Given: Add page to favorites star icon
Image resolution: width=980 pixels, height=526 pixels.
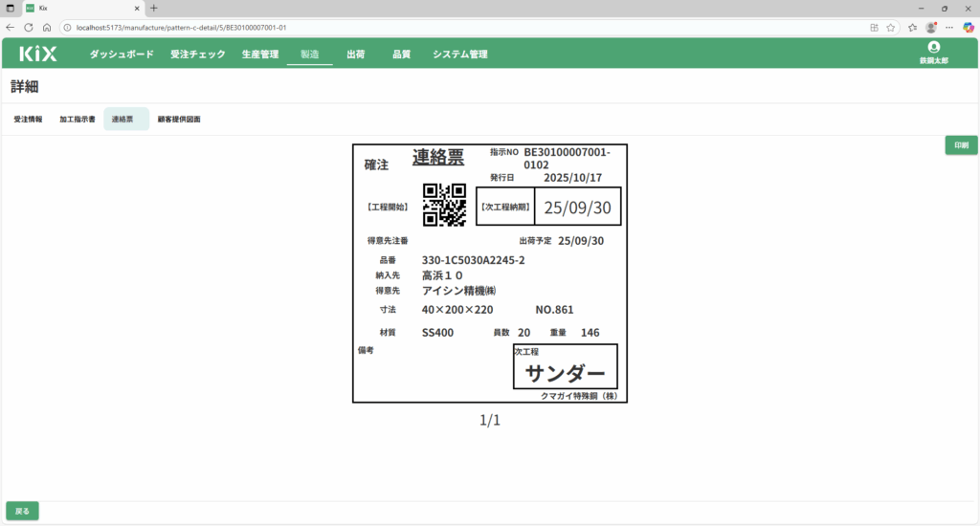Looking at the screenshot, I should (891, 27).
